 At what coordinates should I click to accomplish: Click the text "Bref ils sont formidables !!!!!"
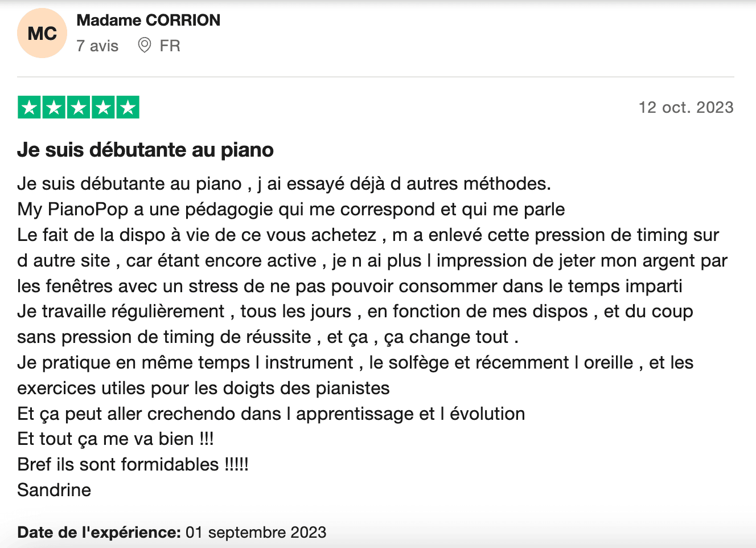133,464
